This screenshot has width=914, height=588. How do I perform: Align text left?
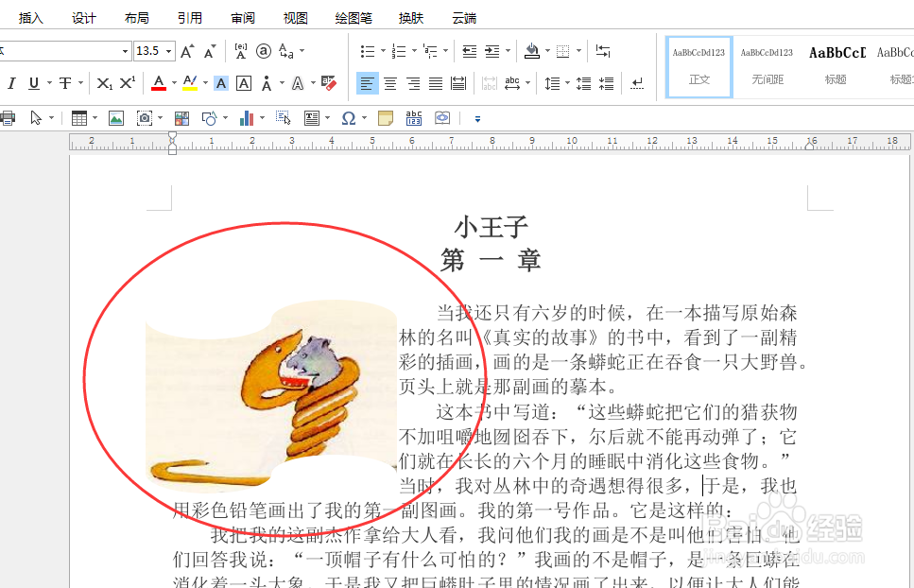[x=368, y=83]
